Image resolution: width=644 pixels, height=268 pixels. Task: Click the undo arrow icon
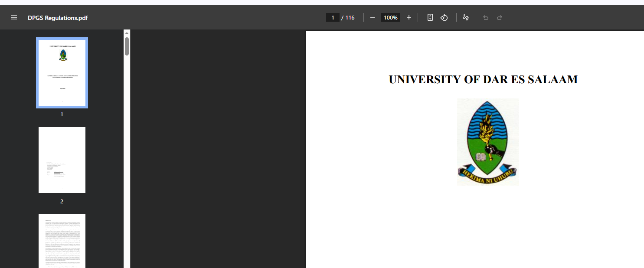pyautogui.click(x=485, y=17)
